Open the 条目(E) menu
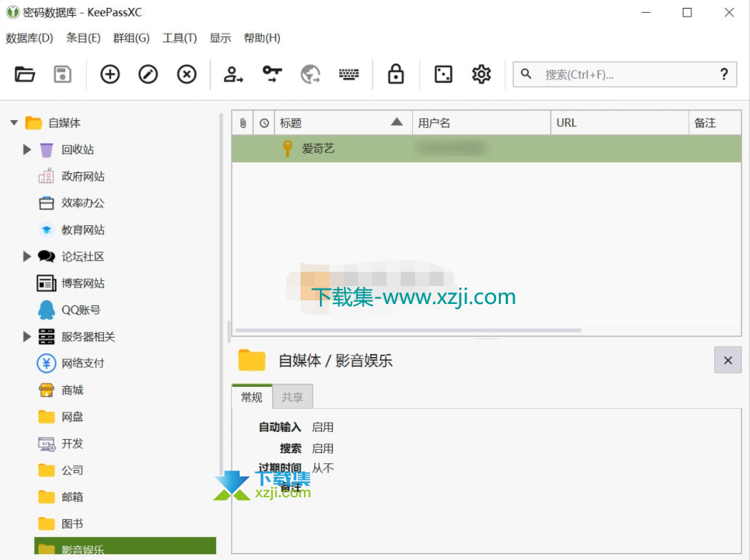 pos(83,38)
